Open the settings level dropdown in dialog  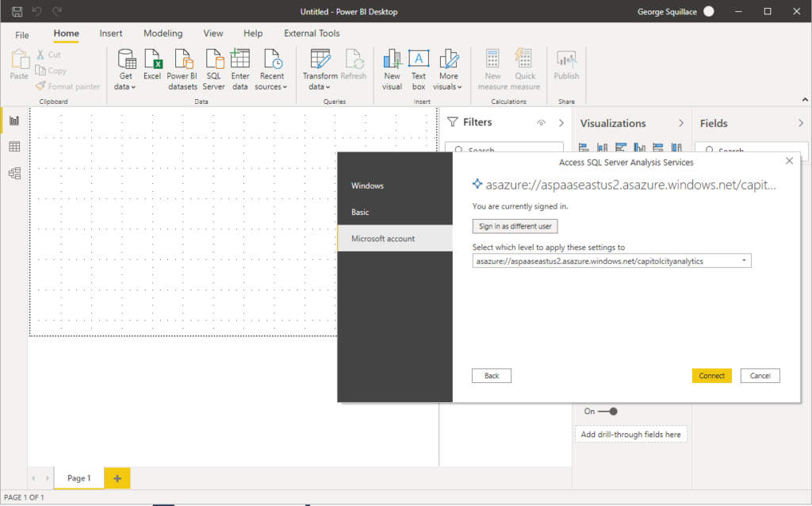coord(744,260)
